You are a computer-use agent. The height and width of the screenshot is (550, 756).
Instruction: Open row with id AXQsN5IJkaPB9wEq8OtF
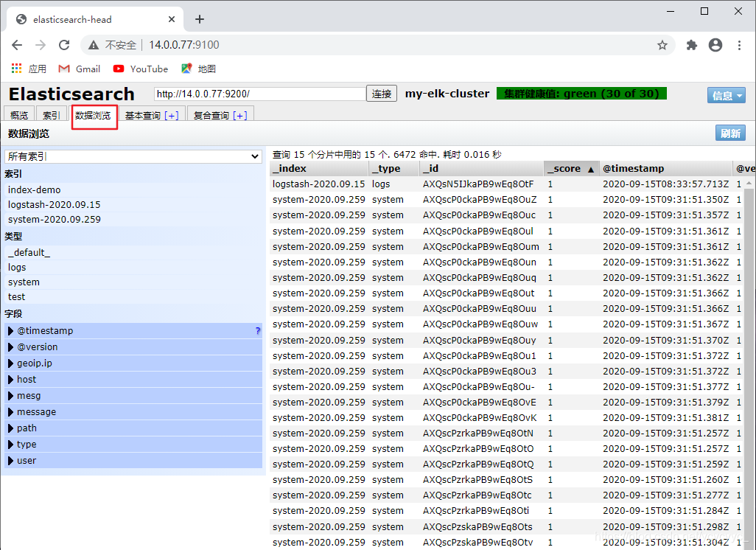point(477,184)
